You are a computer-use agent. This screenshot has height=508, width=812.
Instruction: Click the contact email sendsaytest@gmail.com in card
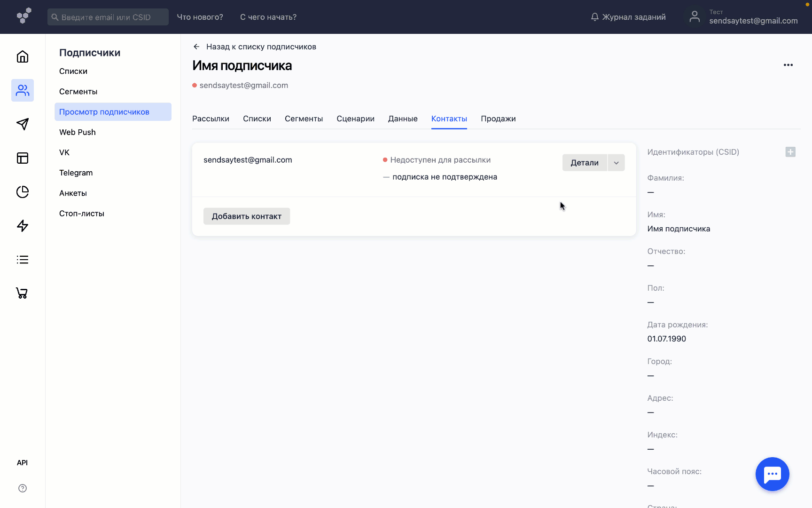248,160
